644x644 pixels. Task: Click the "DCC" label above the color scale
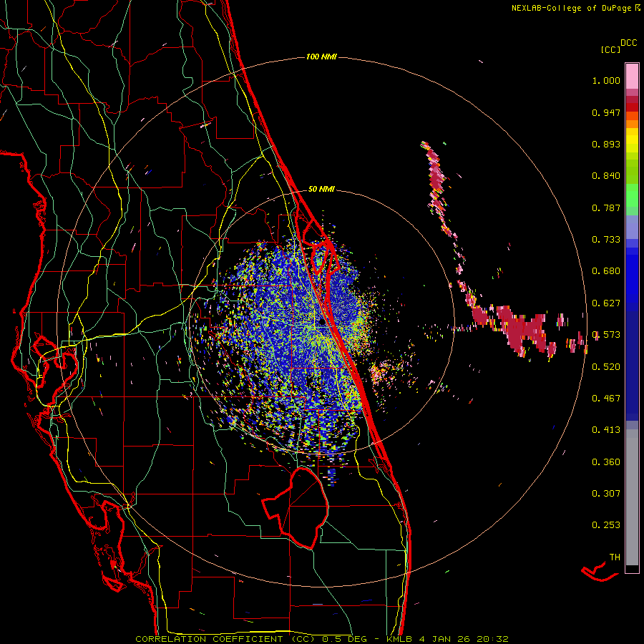coord(628,43)
